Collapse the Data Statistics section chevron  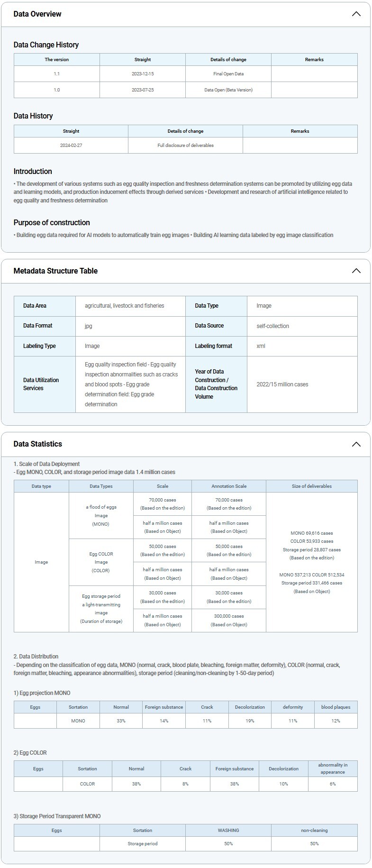click(356, 444)
